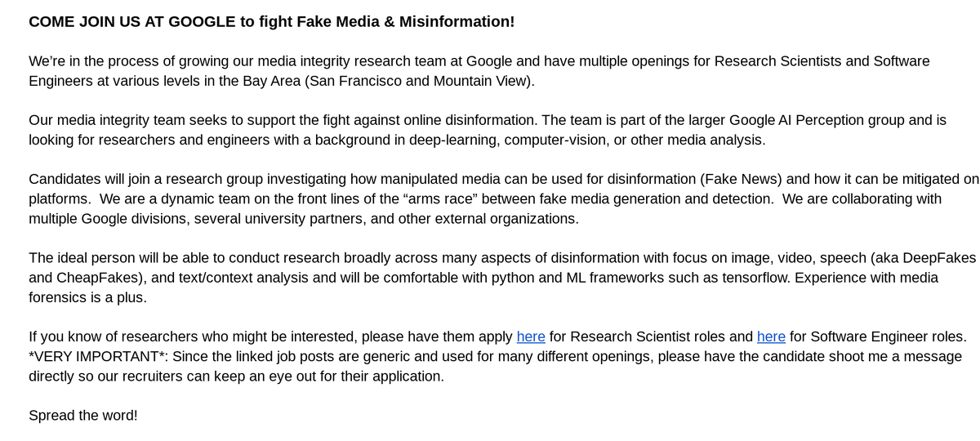
Task: Click the text 'Research Scientists and Software' in first paragraph
Action: click(822, 61)
